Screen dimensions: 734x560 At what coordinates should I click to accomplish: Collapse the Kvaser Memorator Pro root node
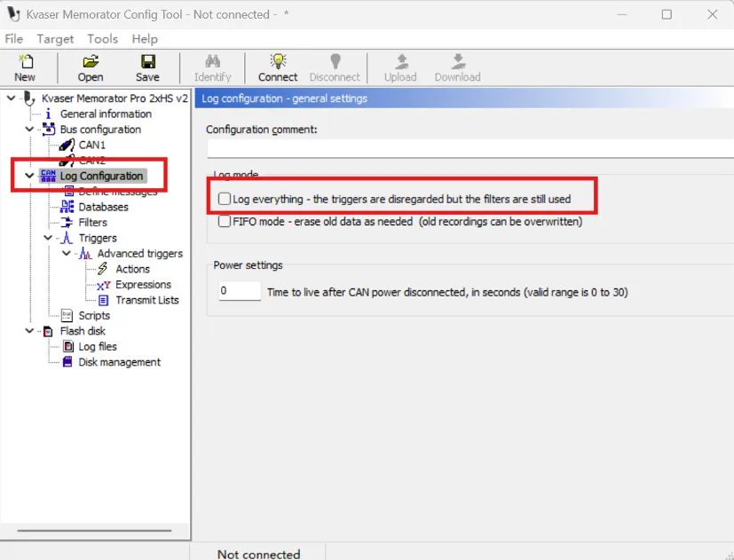pos(11,99)
